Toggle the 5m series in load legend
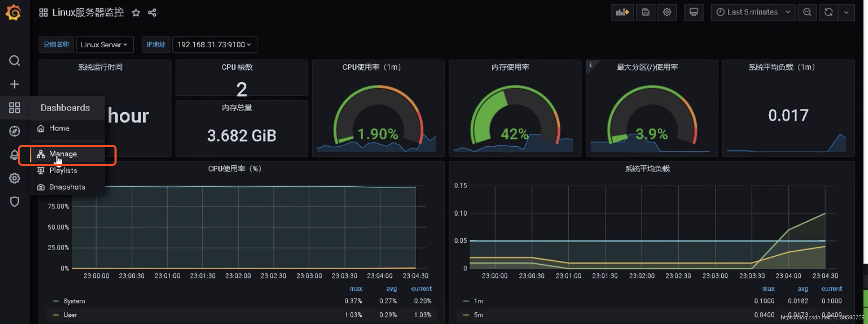 point(479,315)
